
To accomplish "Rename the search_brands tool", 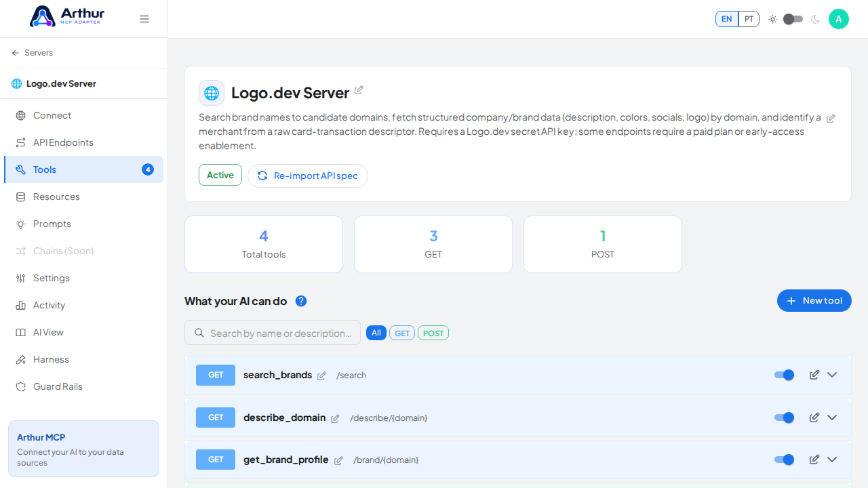I will click(321, 375).
